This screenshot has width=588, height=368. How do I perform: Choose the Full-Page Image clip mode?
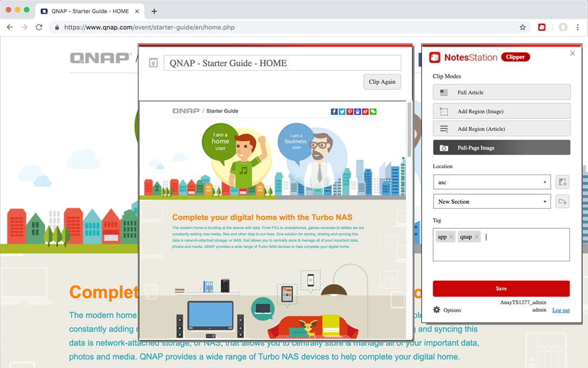tap(501, 147)
